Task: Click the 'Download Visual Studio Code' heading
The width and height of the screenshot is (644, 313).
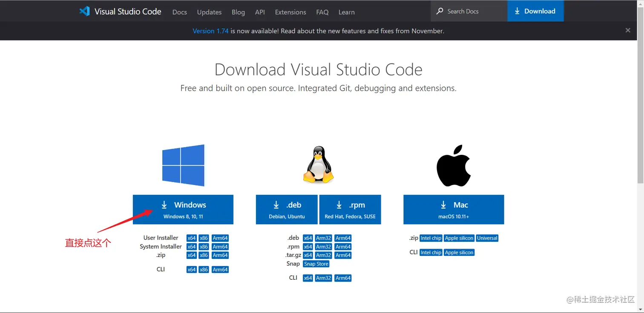Action: tap(319, 70)
